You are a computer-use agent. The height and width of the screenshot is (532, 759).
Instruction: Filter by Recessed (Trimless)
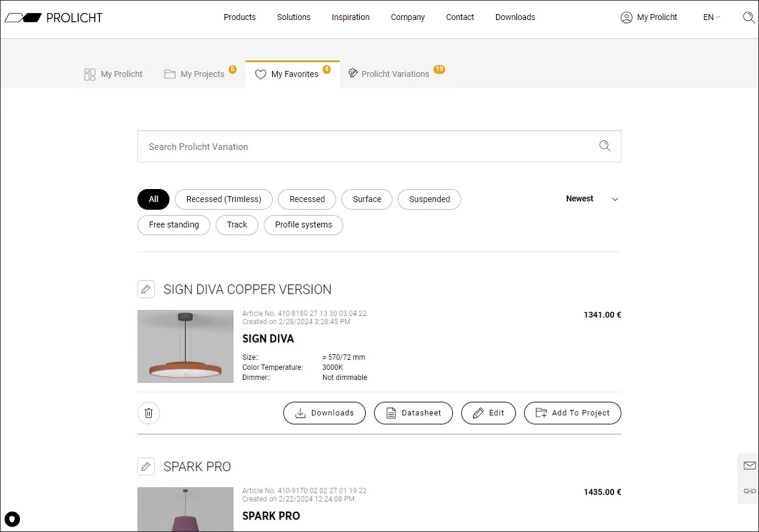click(x=224, y=199)
